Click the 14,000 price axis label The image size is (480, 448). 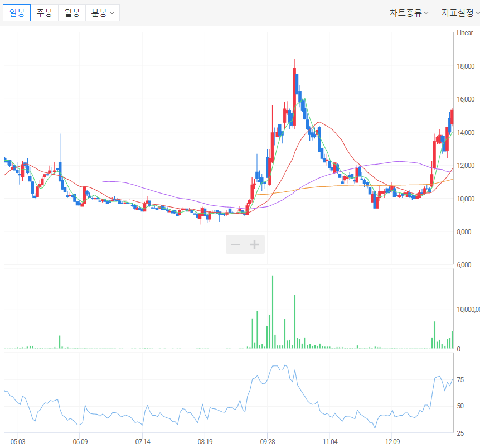[x=466, y=133]
